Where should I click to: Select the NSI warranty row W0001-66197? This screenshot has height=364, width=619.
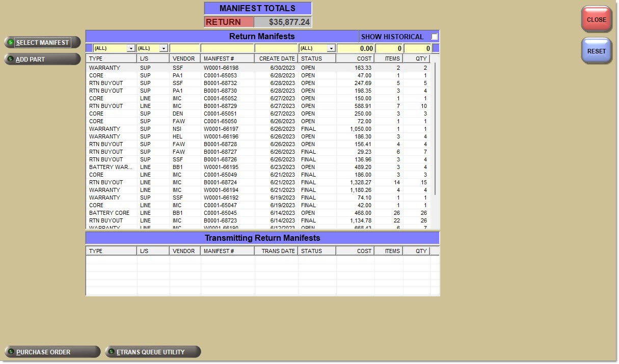(221, 129)
